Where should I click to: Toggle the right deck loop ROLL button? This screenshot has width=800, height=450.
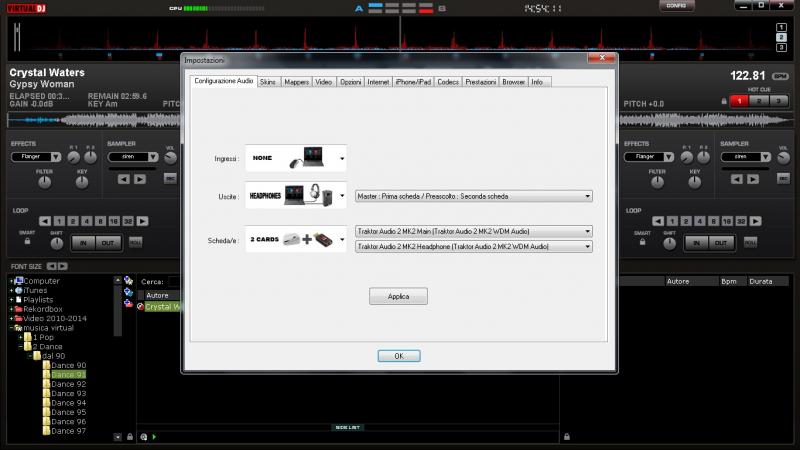tap(750, 242)
